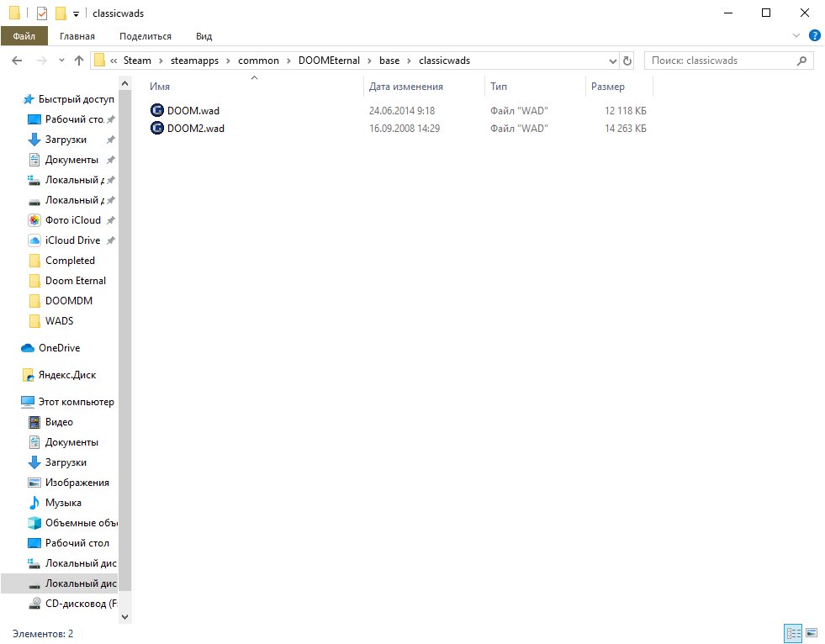Open the DOOMDM folder in sidebar
Screen dimensions: 825x644
pyautogui.click(x=68, y=300)
